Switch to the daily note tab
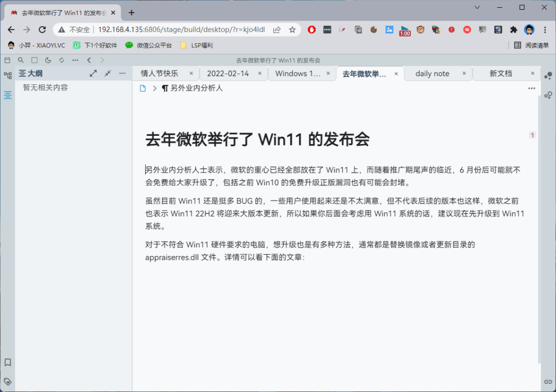 432,74
